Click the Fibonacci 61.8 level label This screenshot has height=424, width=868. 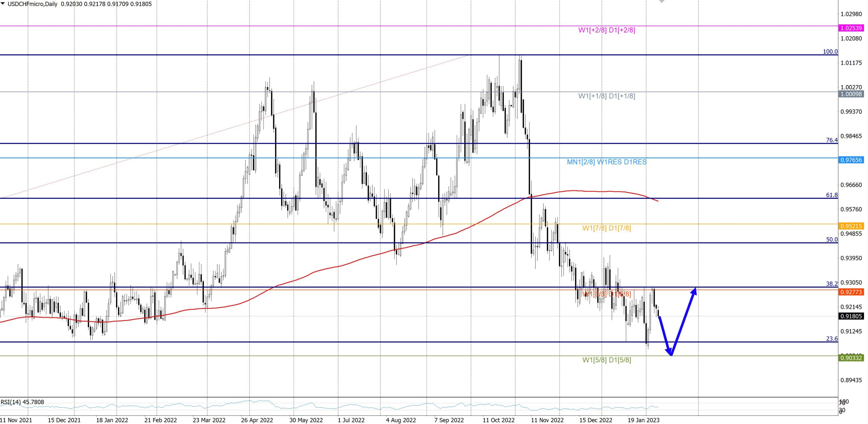831,195
